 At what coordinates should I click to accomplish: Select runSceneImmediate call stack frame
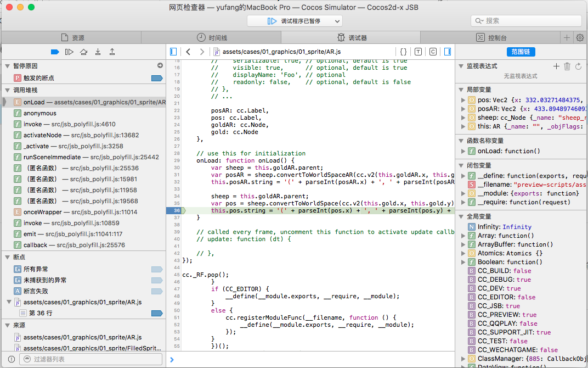pos(84,157)
